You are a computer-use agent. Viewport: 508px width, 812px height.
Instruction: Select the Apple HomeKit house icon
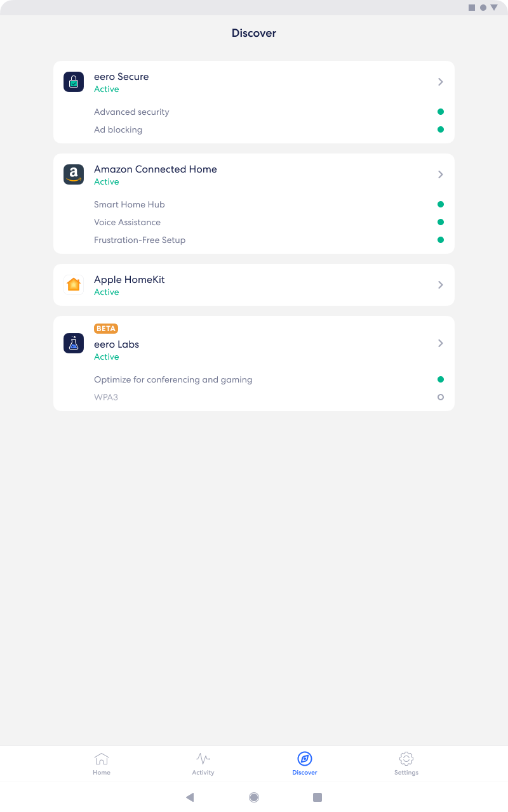73,285
